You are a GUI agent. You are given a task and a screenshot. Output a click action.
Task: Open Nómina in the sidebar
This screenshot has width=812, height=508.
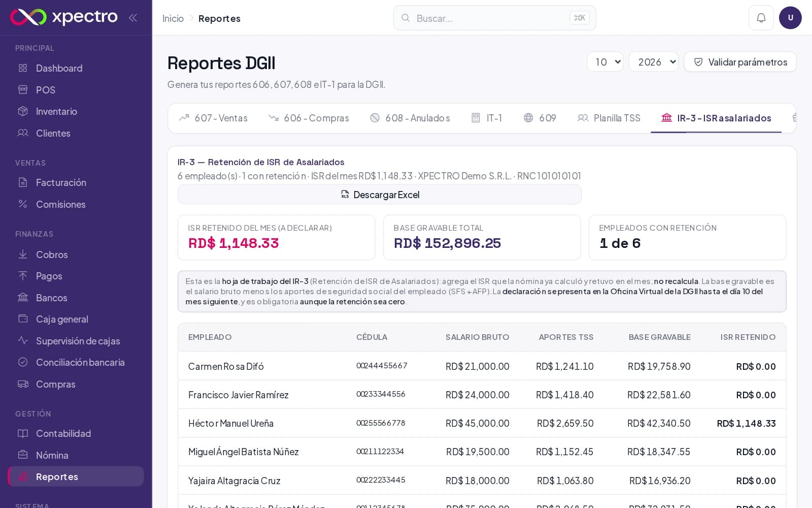[x=76, y=455]
